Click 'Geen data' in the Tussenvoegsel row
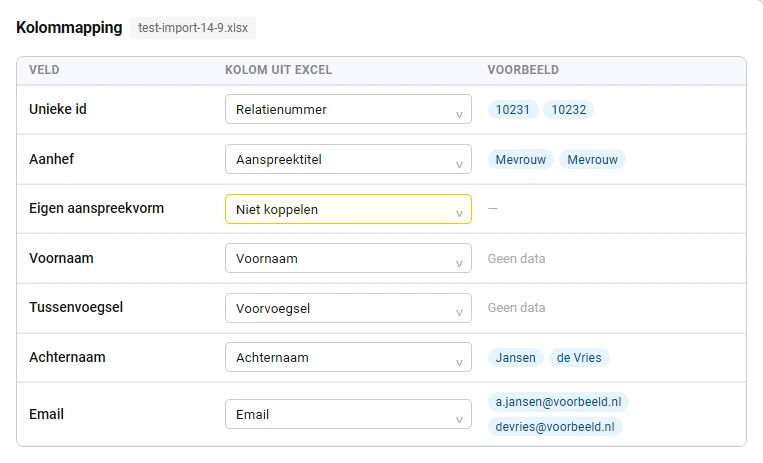Image resolution: width=763 pixels, height=463 pixels. [516, 308]
